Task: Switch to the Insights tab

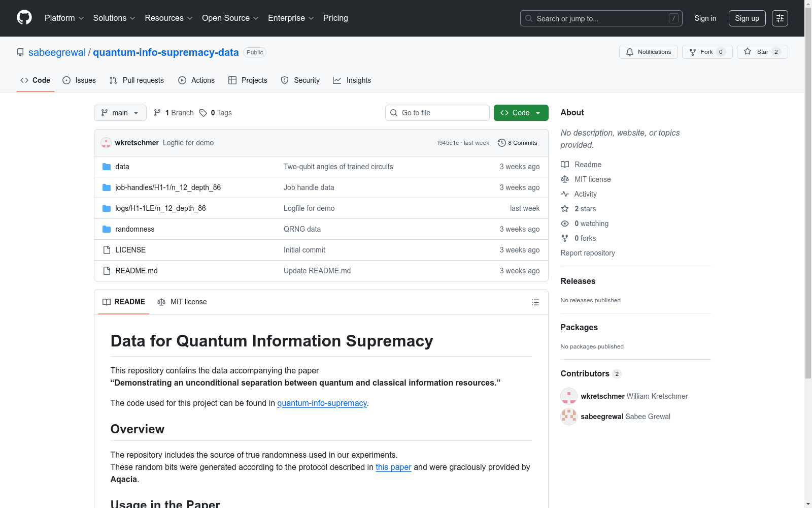Action: pos(352,80)
